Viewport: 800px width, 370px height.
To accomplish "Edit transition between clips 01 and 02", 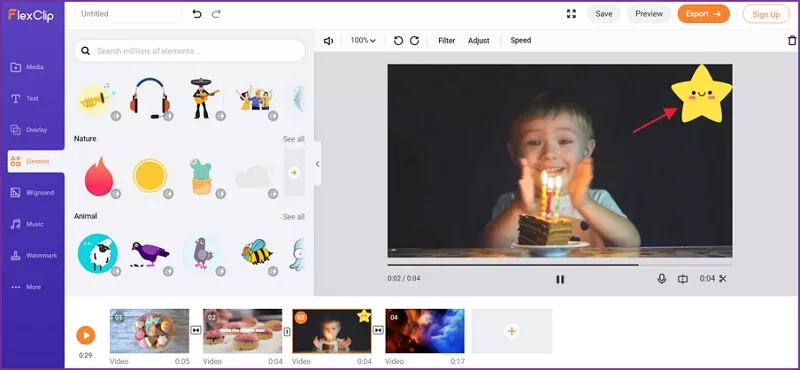I will [196, 331].
